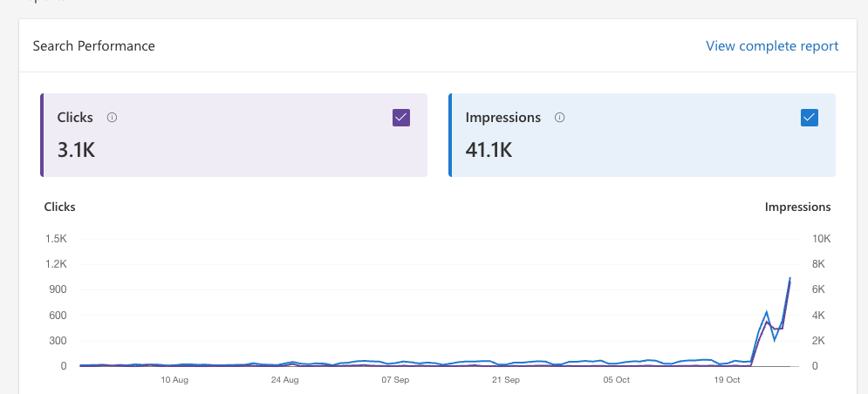Select the 3.1K clicks total value
This screenshot has height=394, width=868.
tap(76, 149)
